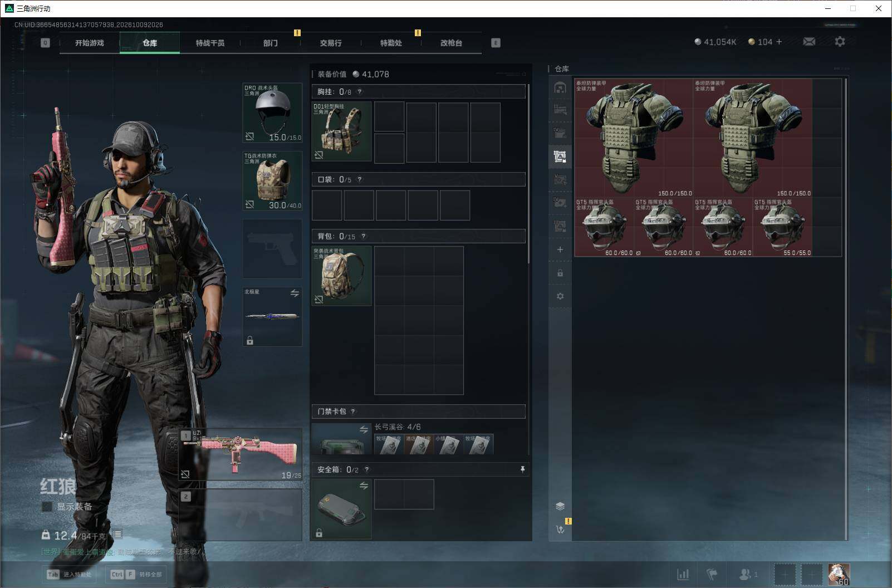
Task: Toggle the 显示装备 checkbox
Action: tap(47, 507)
